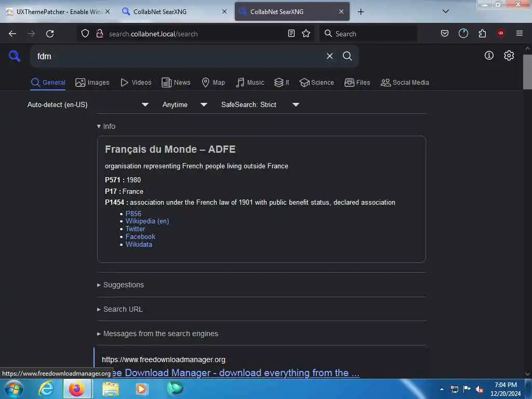
Task: Go back with the browser back arrow
Action: [12, 34]
